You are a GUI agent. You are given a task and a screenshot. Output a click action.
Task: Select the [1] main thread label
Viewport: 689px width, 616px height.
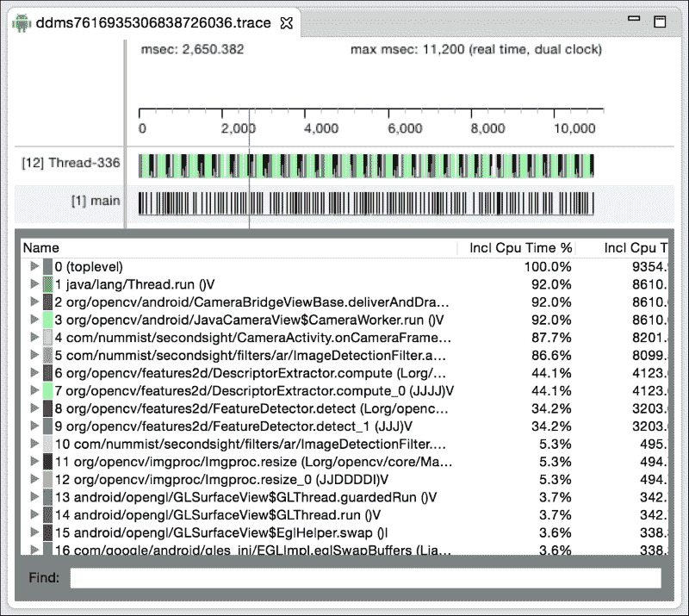point(95,202)
